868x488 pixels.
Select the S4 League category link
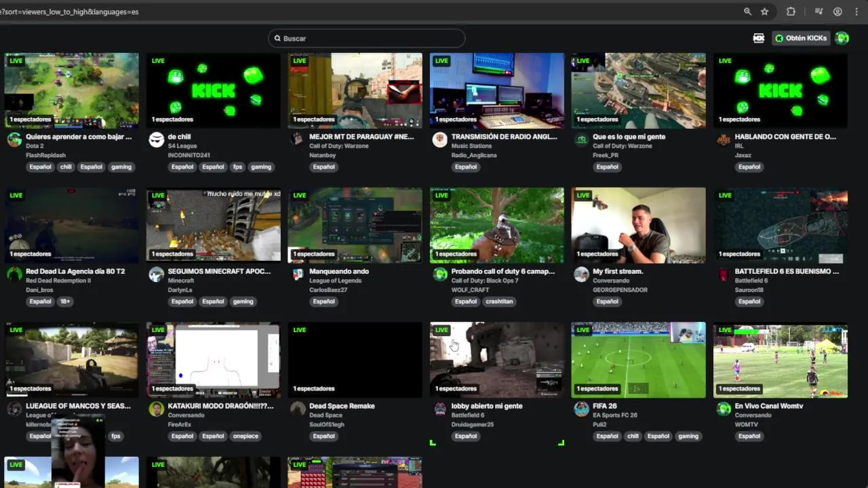pos(182,146)
